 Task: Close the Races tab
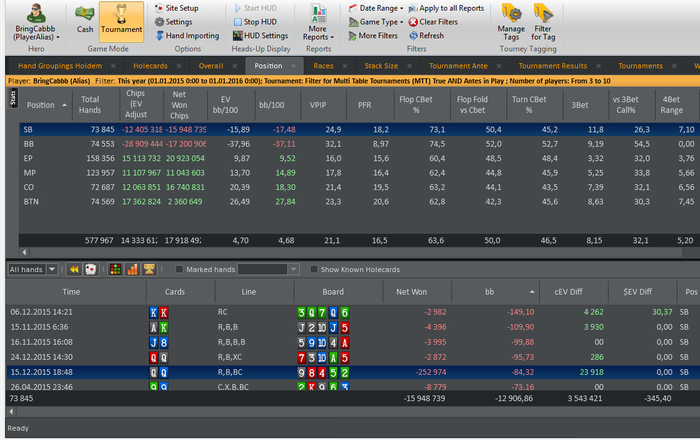[345, 66]
